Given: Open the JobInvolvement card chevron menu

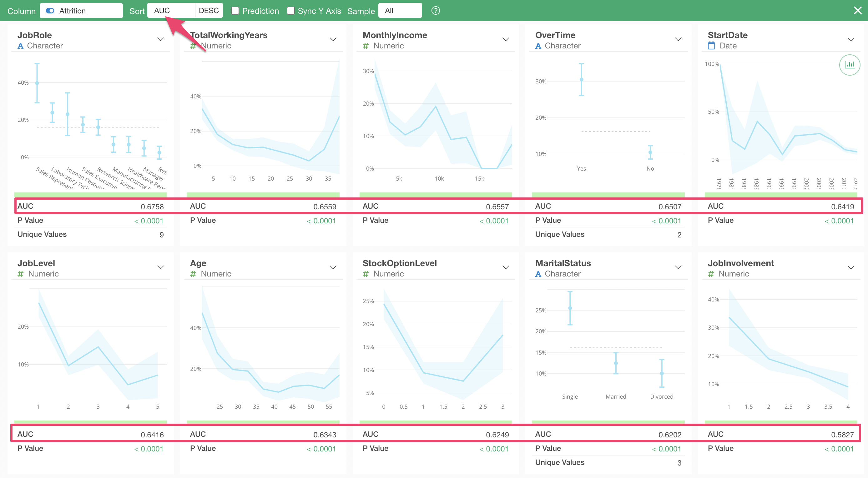Looking at the screenshot, I should (x=851, y=267).
